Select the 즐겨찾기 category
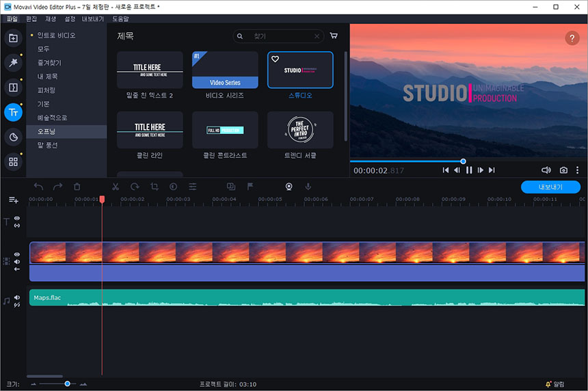The width and height of the screenshot is (588, 391). pos(49,63)
